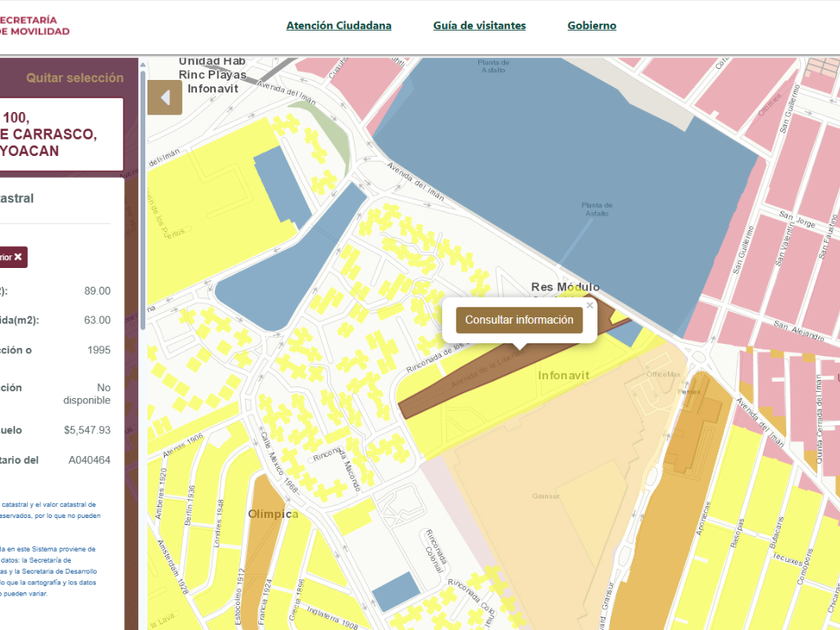
Task: Remove the filter tag using its X
Action: click(18, 257)
